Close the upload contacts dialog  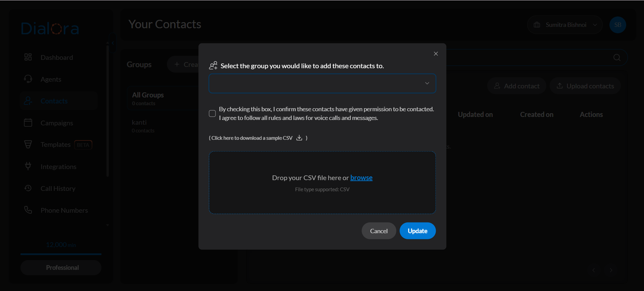click(x=435, y=54)
